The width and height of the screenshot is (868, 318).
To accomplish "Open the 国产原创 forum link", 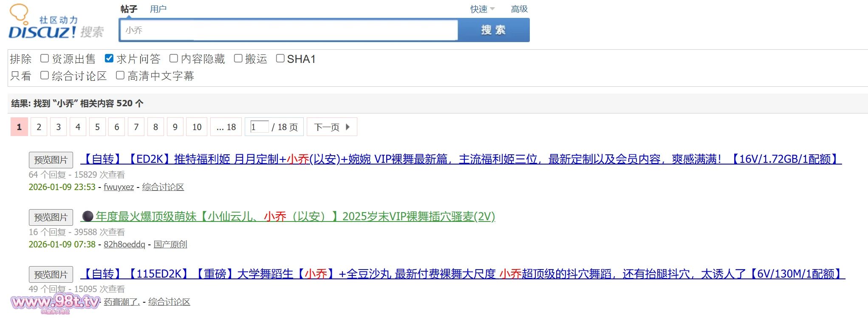I will (170, 244).
